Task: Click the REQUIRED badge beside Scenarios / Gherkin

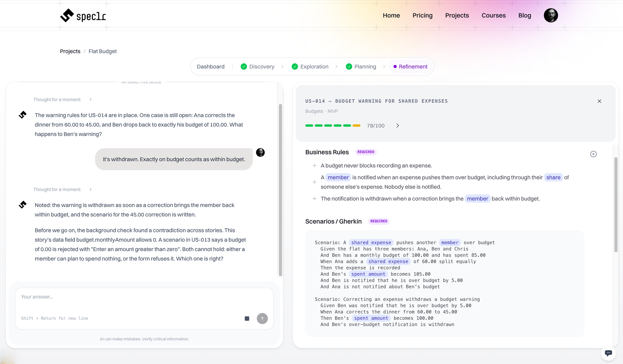Action: 379,221
